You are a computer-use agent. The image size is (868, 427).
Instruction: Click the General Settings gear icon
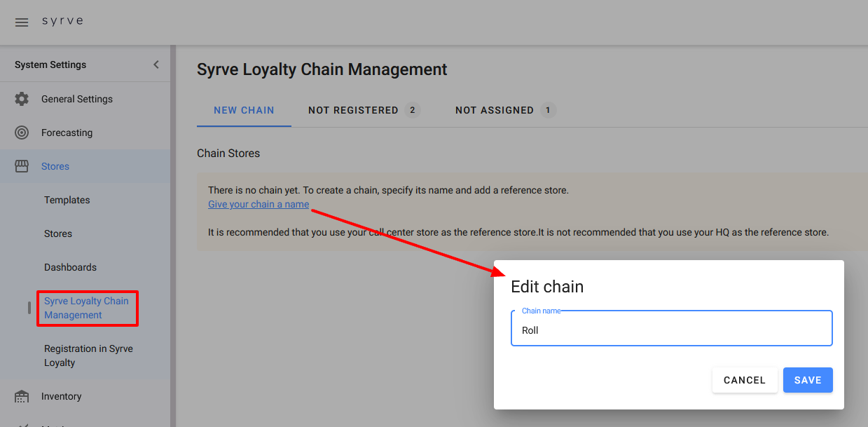click(22, 99)
